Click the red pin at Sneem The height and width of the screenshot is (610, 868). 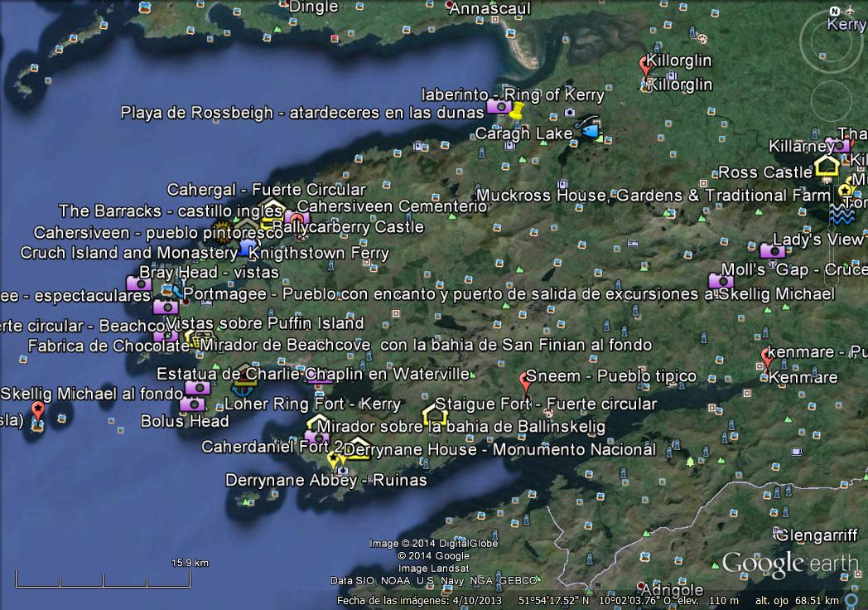pos(525,382)
